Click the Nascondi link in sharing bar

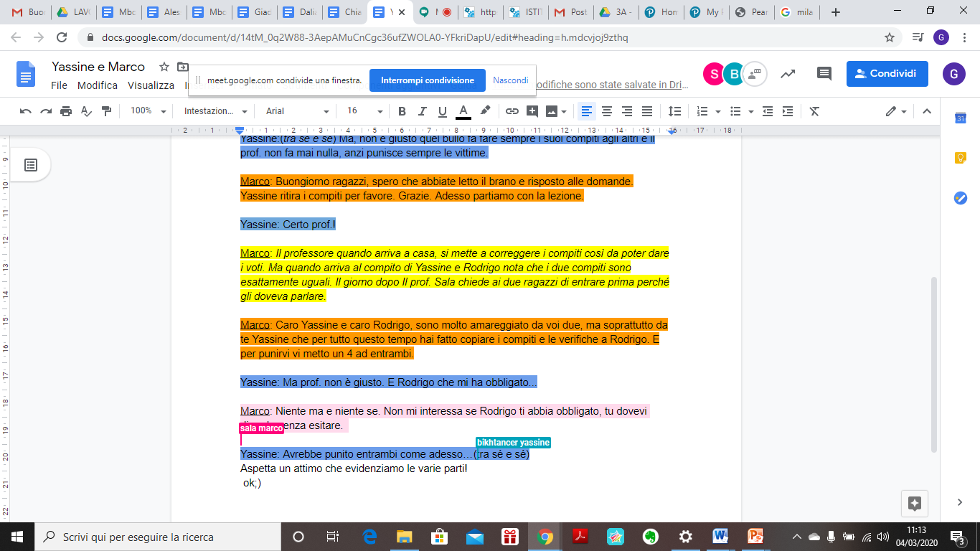[x=511, y=80]
